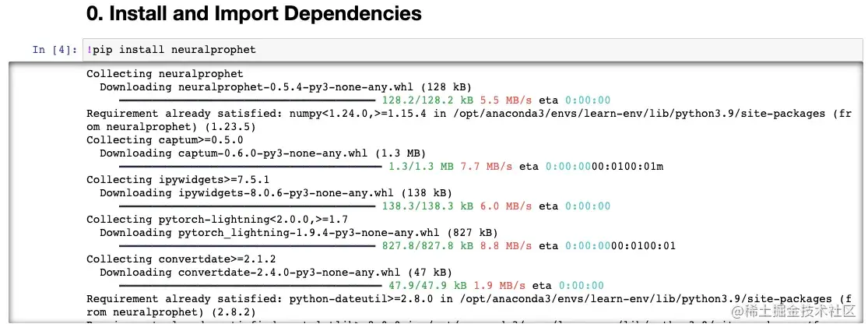
Task: Click the 'Downloading captum-0.6.0-py3-none-any.whl' line
Action: pyautogui.click(x=262, y=153)
